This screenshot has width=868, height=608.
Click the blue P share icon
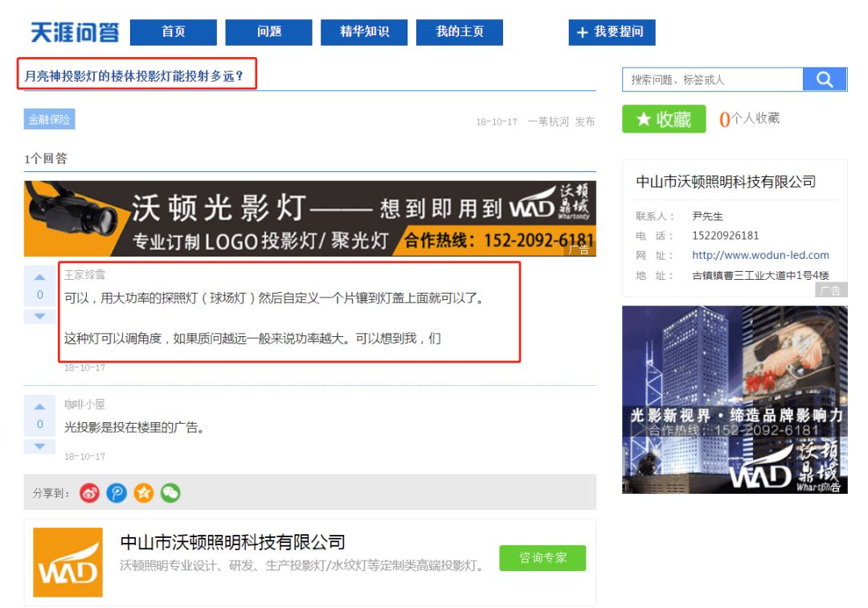click(117, 493)
